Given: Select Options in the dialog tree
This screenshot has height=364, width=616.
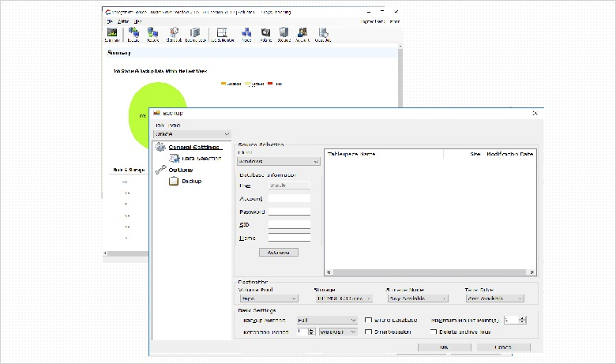Looking at the screenshot, I should point(181,170).
